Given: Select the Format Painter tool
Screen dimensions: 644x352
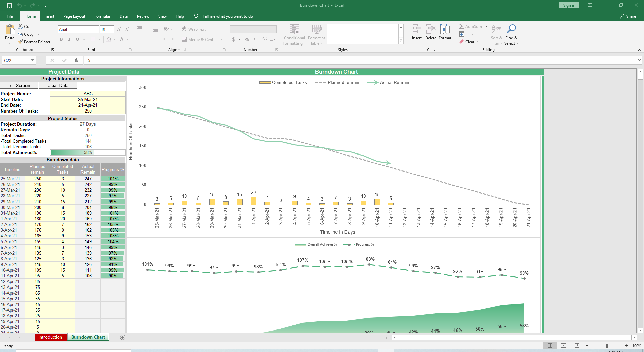Looking at the screenshot, I should [x=35, y=42].
